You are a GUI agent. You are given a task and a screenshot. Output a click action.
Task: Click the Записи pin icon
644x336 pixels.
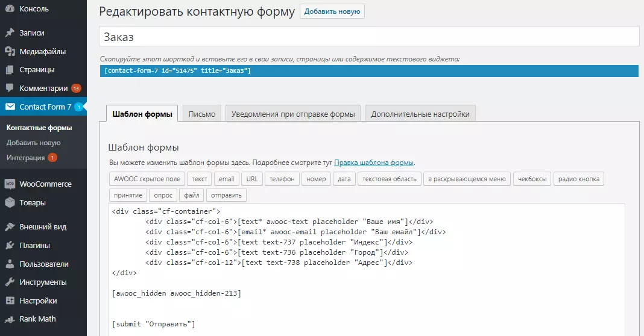(10, 33)
